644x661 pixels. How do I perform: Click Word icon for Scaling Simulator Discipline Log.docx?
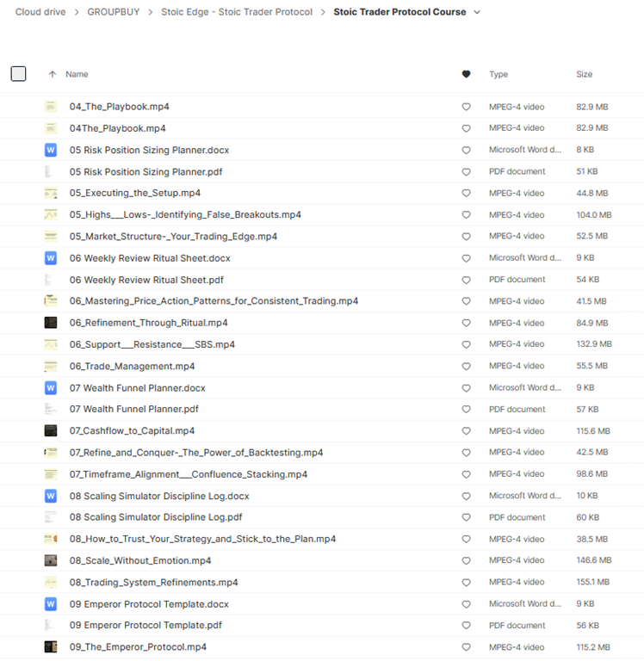(51, 496)
